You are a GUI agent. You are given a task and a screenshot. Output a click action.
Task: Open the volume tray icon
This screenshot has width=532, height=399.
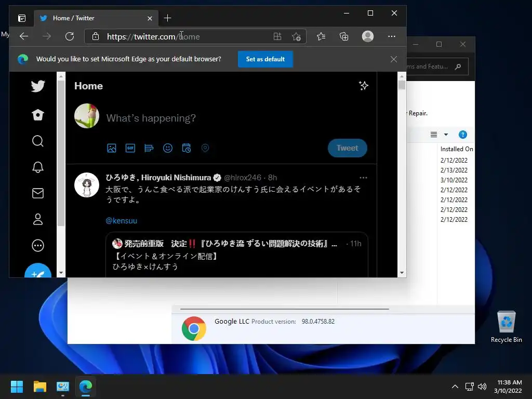(x=482, y=387)
